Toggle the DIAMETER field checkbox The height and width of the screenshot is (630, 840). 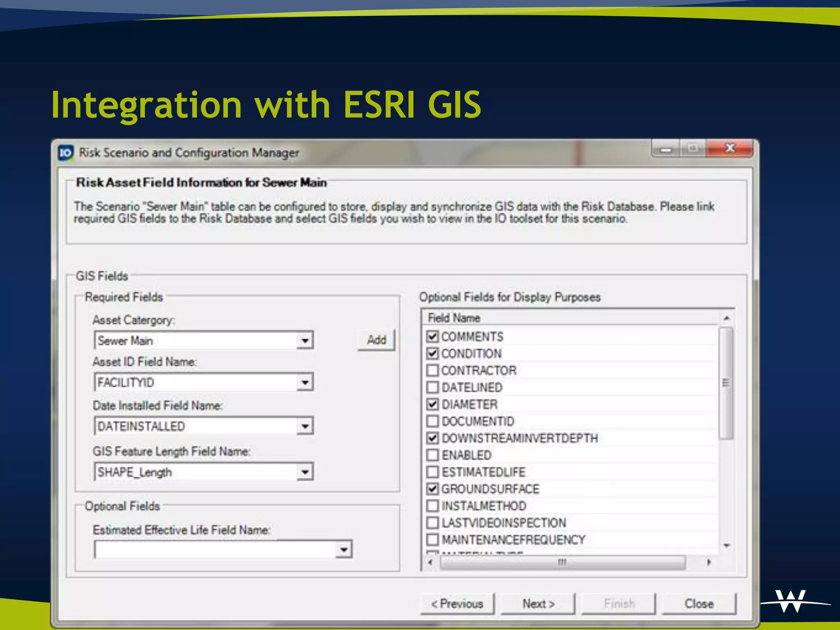click(x=432, y=404)
